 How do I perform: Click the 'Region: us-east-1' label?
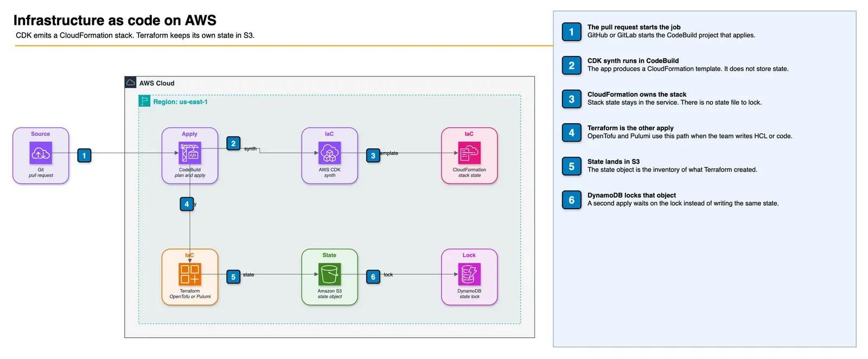(180, 102)
